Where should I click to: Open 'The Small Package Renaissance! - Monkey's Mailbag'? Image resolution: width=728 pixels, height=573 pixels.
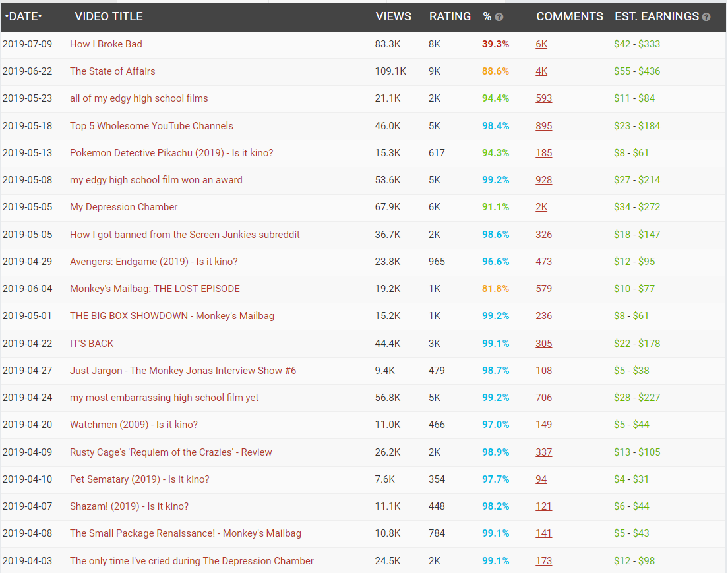(185, 533)
